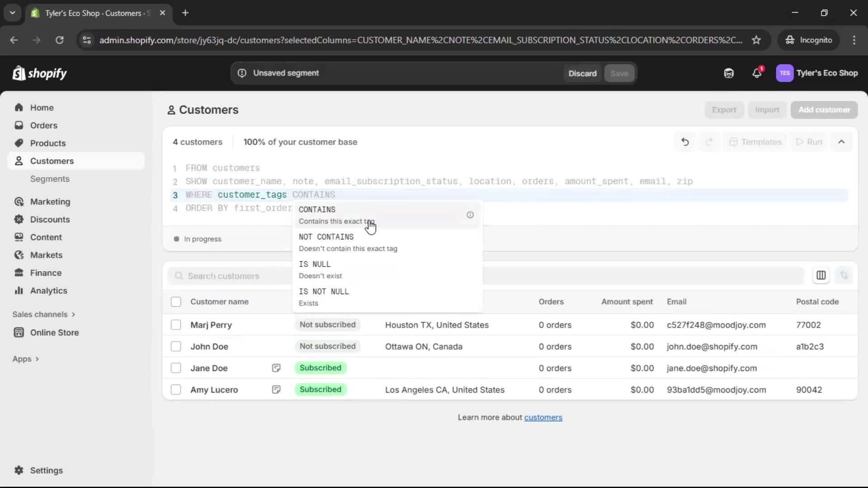The width and height of the screenshot is (868, 488).
Task: Click the note icon beside Jane Doe
Action: (276, 368)
